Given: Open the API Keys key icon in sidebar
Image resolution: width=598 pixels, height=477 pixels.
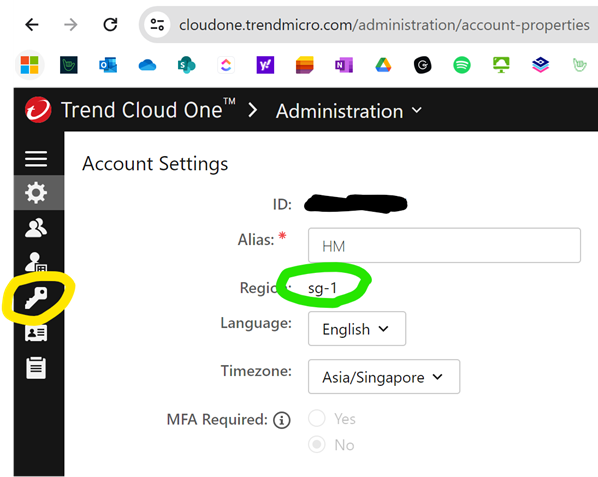Looking at the screenshot, I should click(x=36, y=297).
